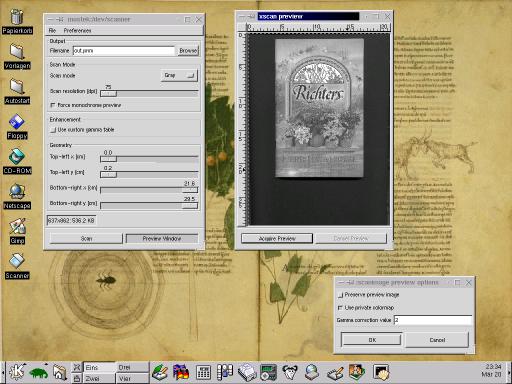Click the Bottom-right x slider handle
This screenshot has height=384, width=512.
[x=190, y=190]
